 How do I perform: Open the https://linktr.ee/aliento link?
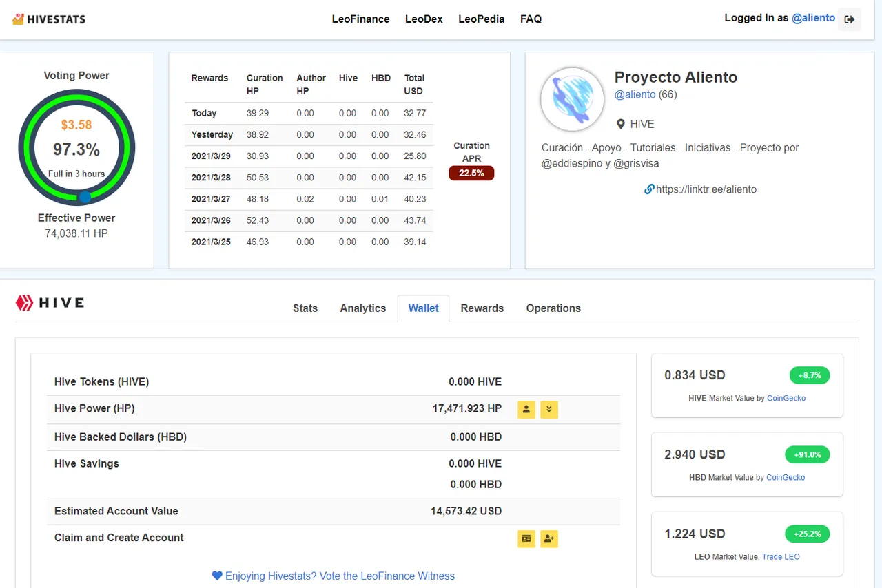pyautogui.click(x=706, y=189)
